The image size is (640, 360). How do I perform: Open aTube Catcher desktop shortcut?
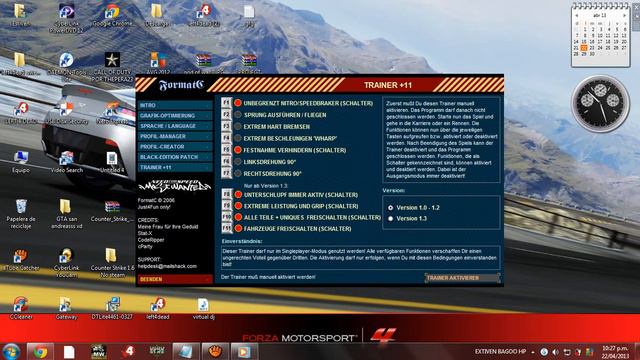pos(21,260)
